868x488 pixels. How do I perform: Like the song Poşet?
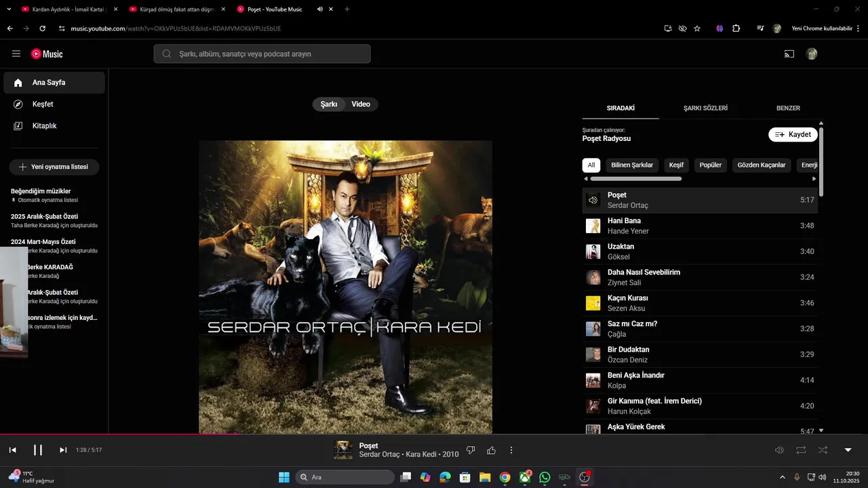click(492, 450)
